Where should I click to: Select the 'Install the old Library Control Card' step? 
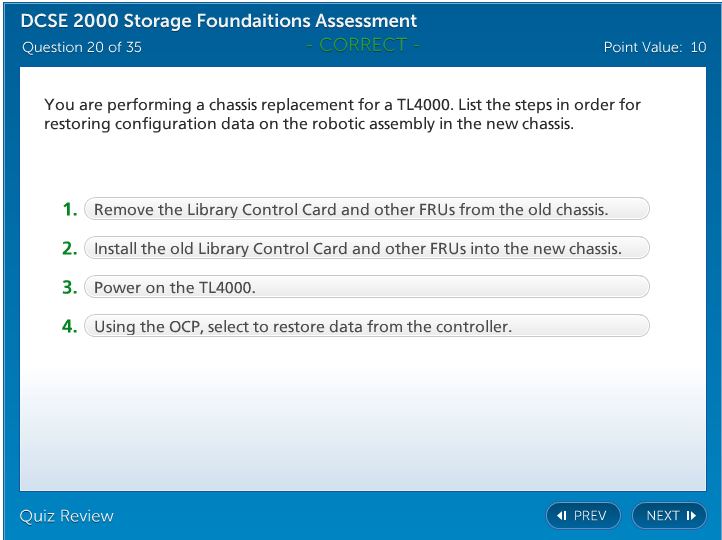(367, 249)
